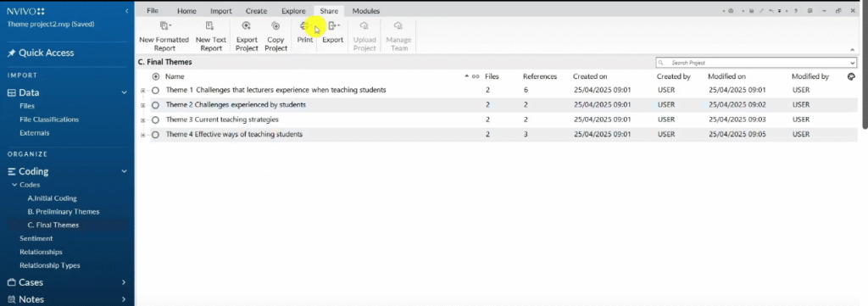868x306 pixels.
Task: Switch to the Create tab
Action: point(256,11)
